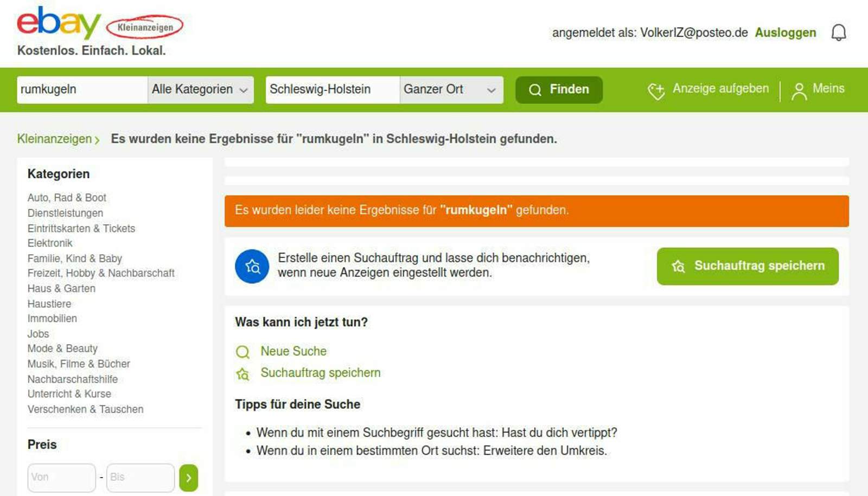This screenshot has width=868, height=496.
Task: Click the Von minimum price field
Action: coord(61,478)
